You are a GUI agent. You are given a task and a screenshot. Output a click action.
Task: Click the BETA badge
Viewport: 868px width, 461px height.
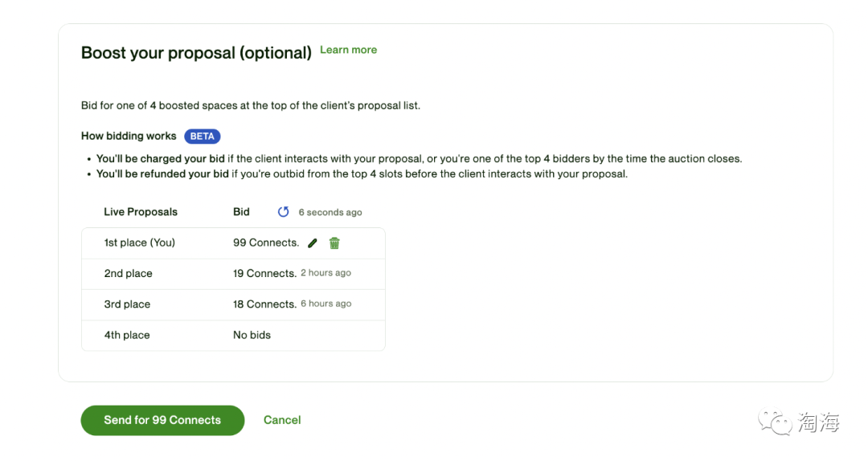[x=202, y=137]
